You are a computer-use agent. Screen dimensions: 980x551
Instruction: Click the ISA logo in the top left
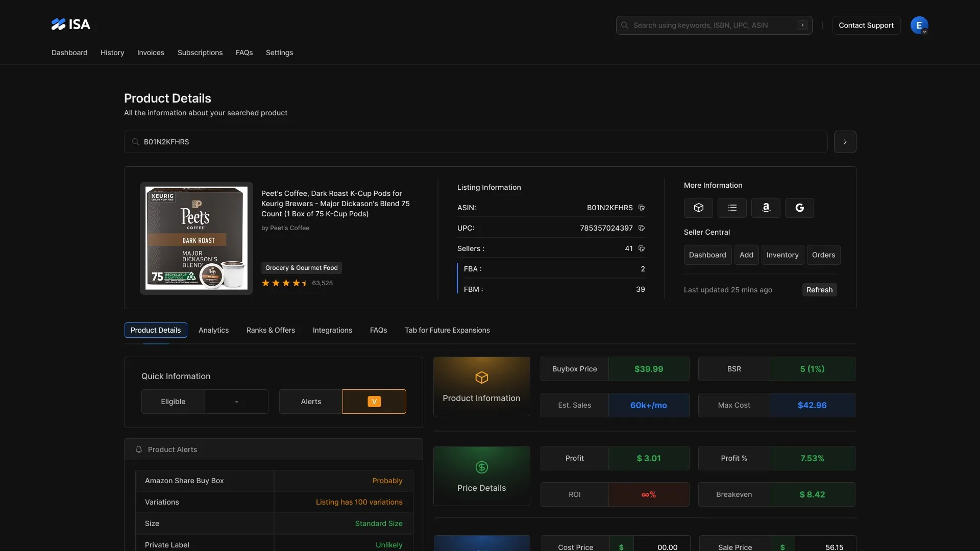click(70, 24)
